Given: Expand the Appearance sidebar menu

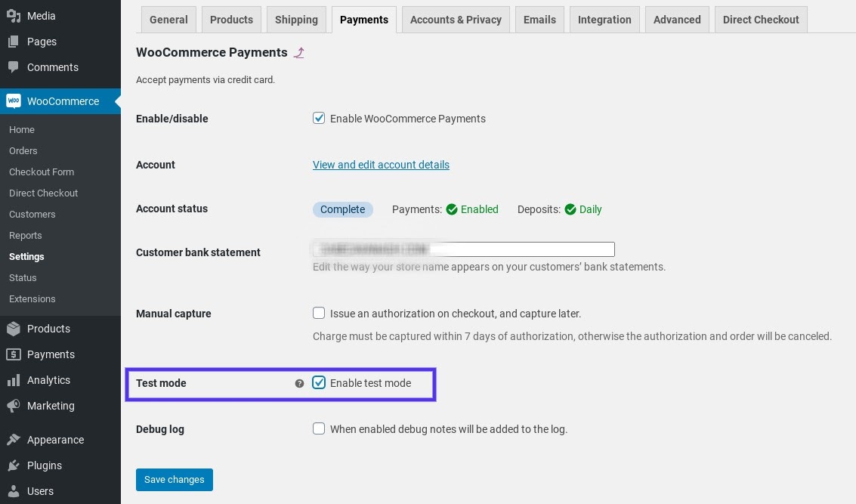Looking at the screenshot, I should (x=55, y=440).
